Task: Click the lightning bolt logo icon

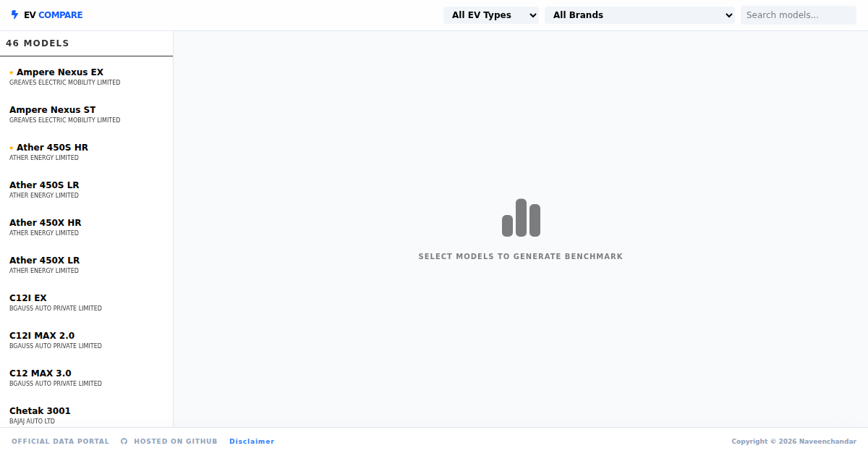Action: (x=14, y=14)
